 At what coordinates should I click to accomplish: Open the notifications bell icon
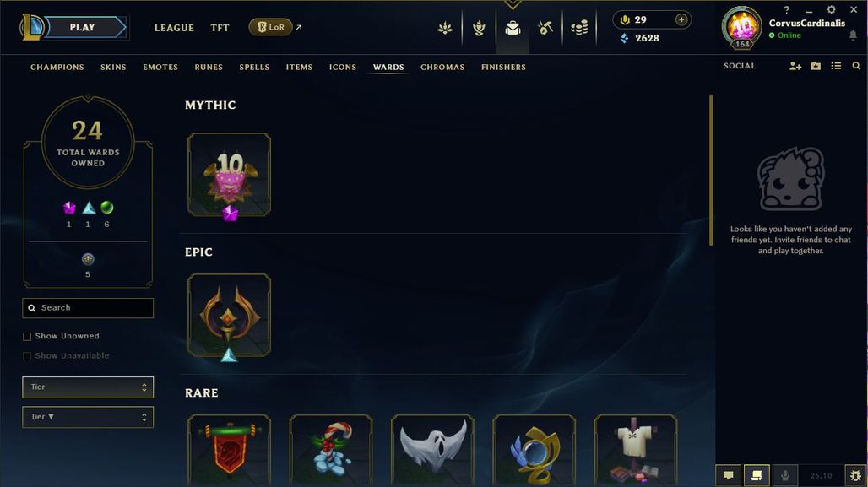pyautogui.click(x=853, y=35)
